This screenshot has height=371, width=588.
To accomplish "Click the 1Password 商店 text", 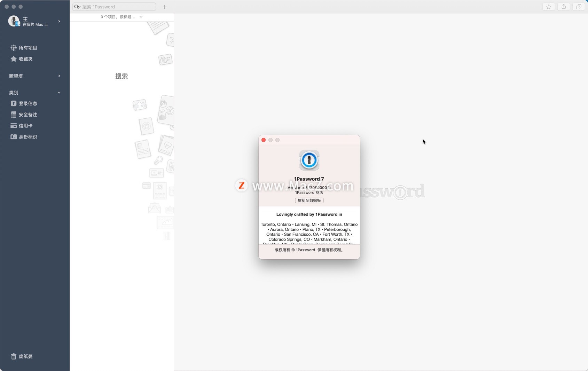I will (x=309, y=192).
